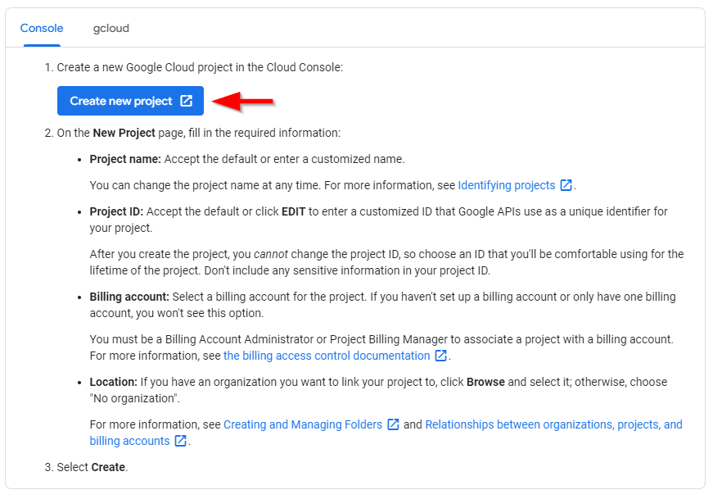Click external-link icon after billing access control documentation
Image resolution: width=713 pixels, height=499 pixels.
coord(441,355)
